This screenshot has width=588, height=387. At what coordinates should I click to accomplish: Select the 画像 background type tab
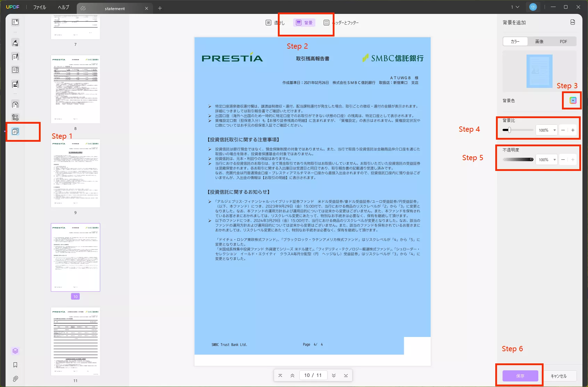(539, 41)
